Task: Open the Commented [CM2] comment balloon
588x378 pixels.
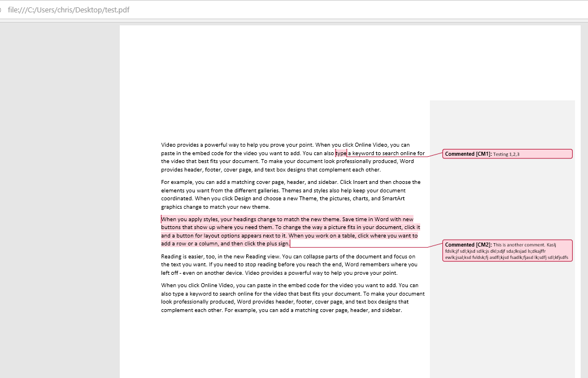Action: coord(507,250)
